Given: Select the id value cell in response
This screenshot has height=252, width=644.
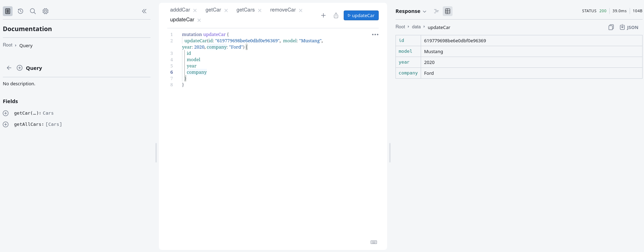Looking at the screenshot, I should coord(531,41).
